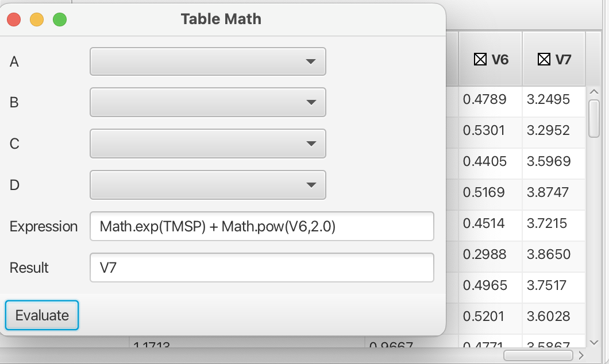Click the vertical scrollbar thumb

point(594,118)
